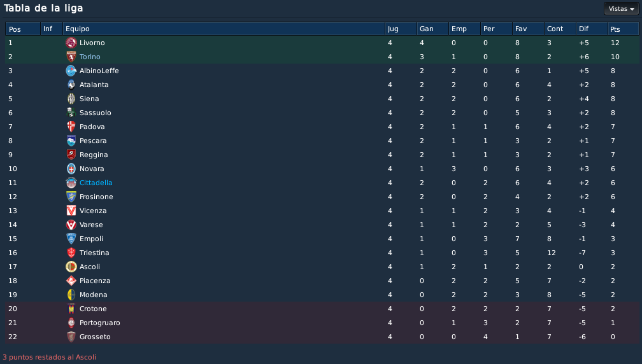
Task: Open the Torino team link
Action: [x=90, y=57]
